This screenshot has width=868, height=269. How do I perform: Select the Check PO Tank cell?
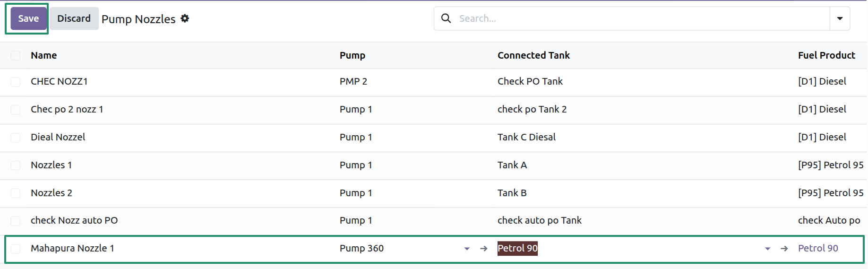coord(530,81)
